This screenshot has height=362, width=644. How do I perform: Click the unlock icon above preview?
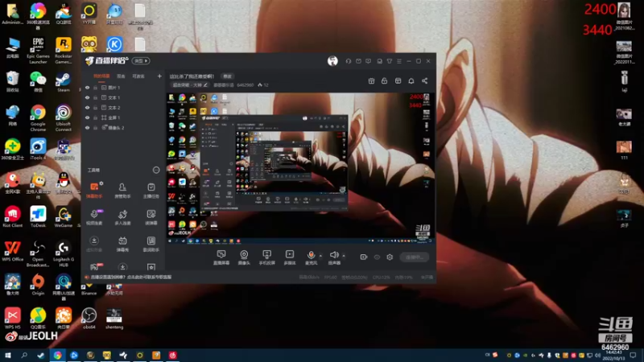click(x=385, y=81)
